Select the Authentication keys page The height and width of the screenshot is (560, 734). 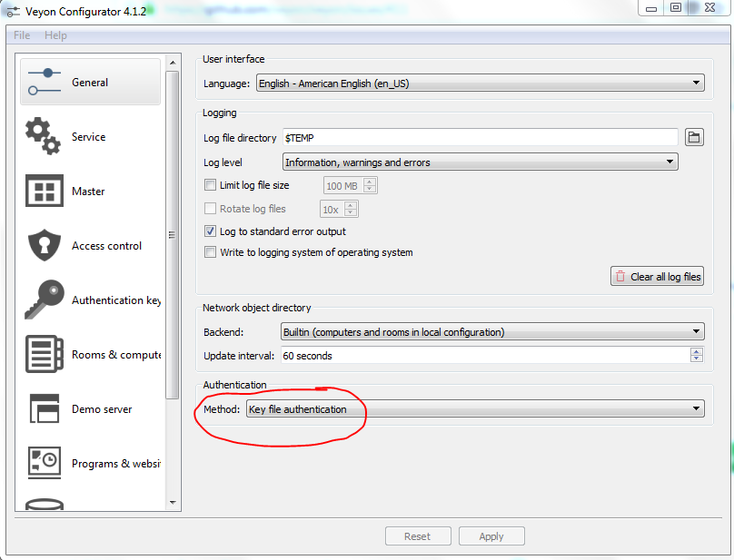coord(88,300)
